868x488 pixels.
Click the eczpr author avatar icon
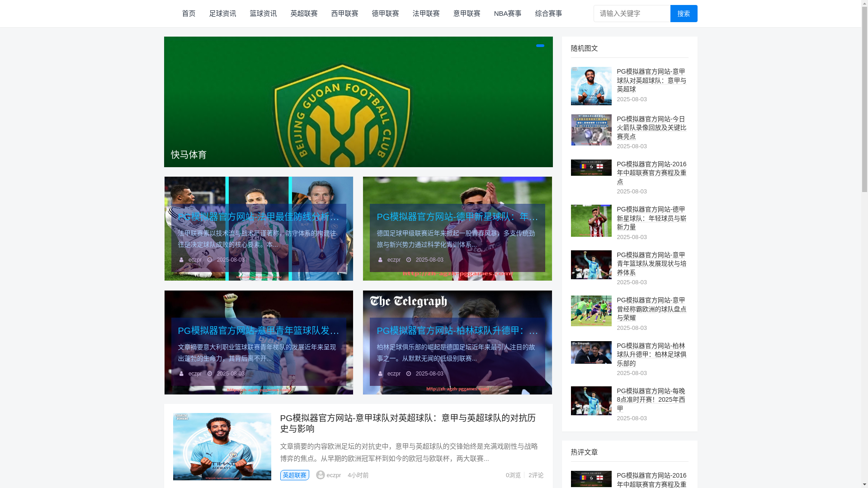click(321, 475)
